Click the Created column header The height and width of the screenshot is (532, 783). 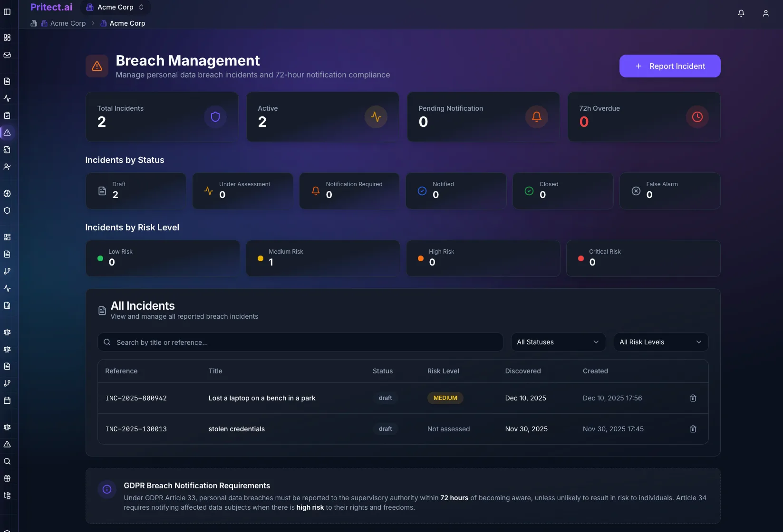tap(595, 371)
